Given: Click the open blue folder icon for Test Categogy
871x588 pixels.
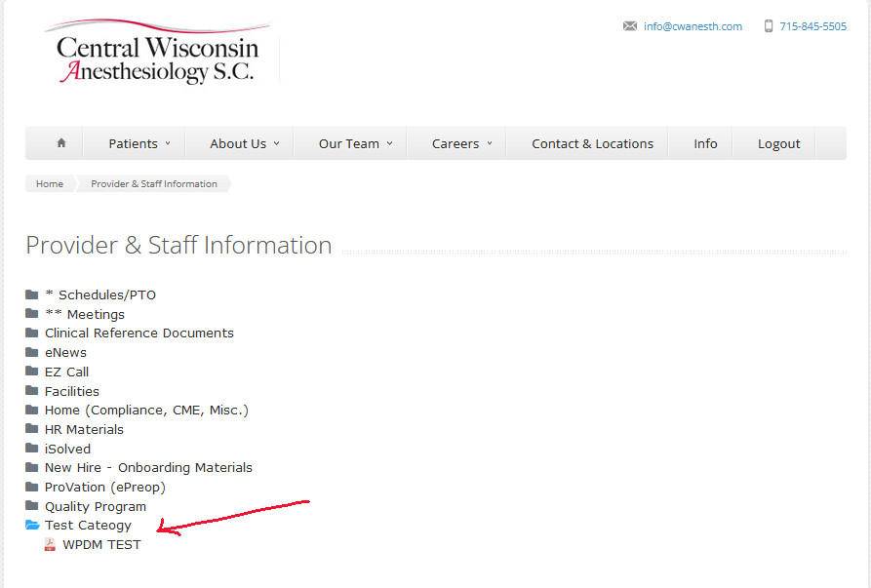Looking at the screenshot, I should click(32, 525).
